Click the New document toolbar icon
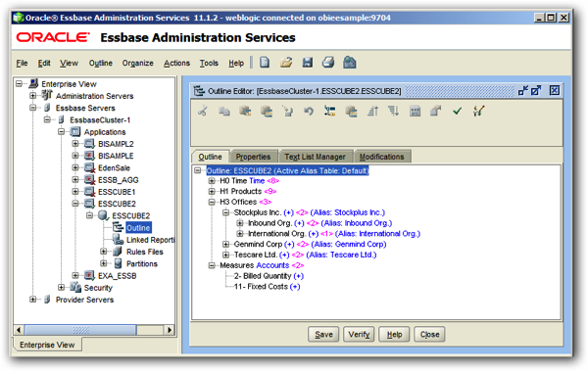This screenshot has width=588, height=371. click(265, 63)
